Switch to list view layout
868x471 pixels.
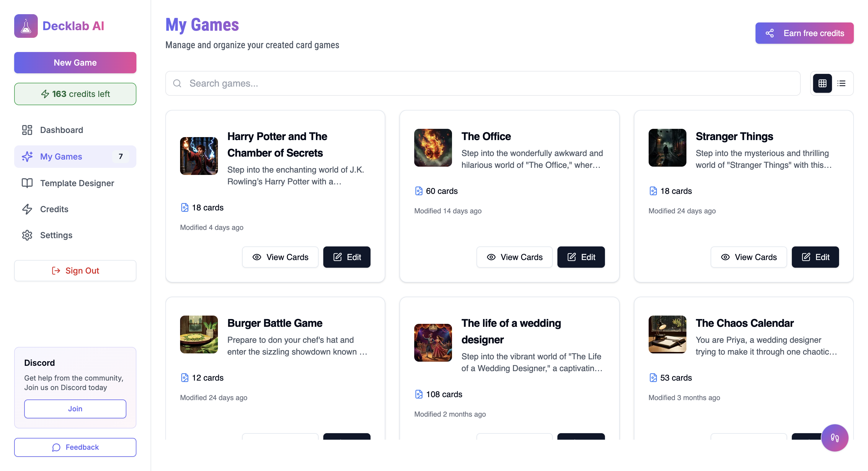pos(842,83)
